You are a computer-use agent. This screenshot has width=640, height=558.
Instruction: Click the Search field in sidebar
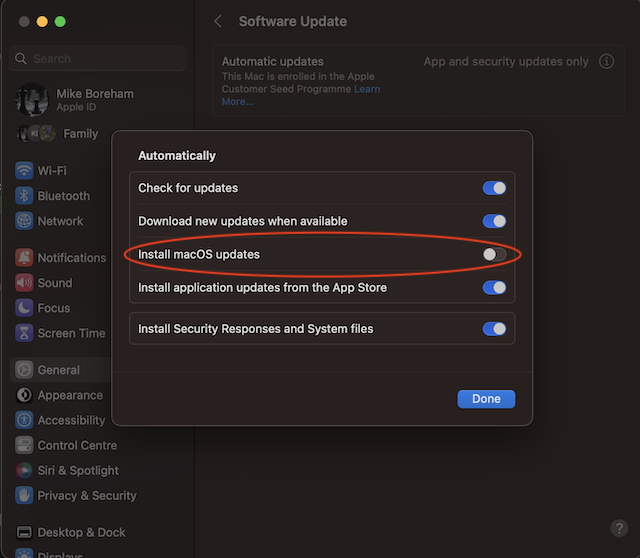point(98,59)
